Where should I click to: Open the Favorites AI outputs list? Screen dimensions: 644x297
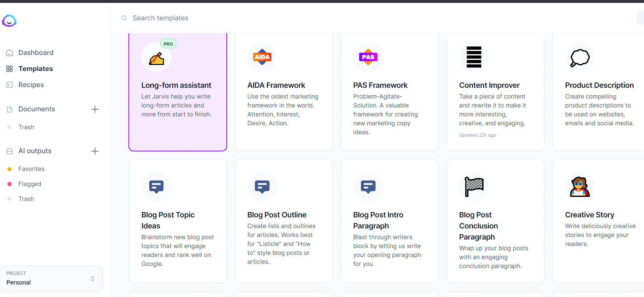point(31,169)
